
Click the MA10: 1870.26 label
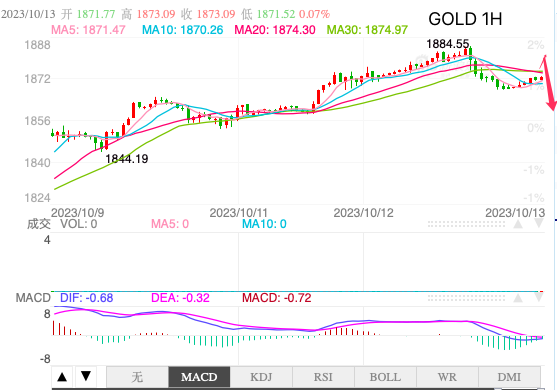(183, 30)
